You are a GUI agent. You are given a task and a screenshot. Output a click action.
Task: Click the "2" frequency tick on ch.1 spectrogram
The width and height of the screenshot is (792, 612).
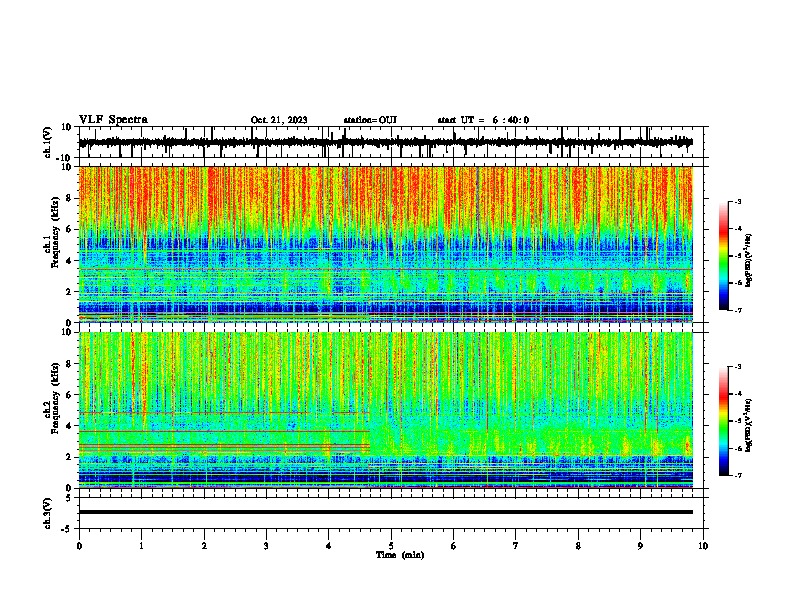[69, 291]
